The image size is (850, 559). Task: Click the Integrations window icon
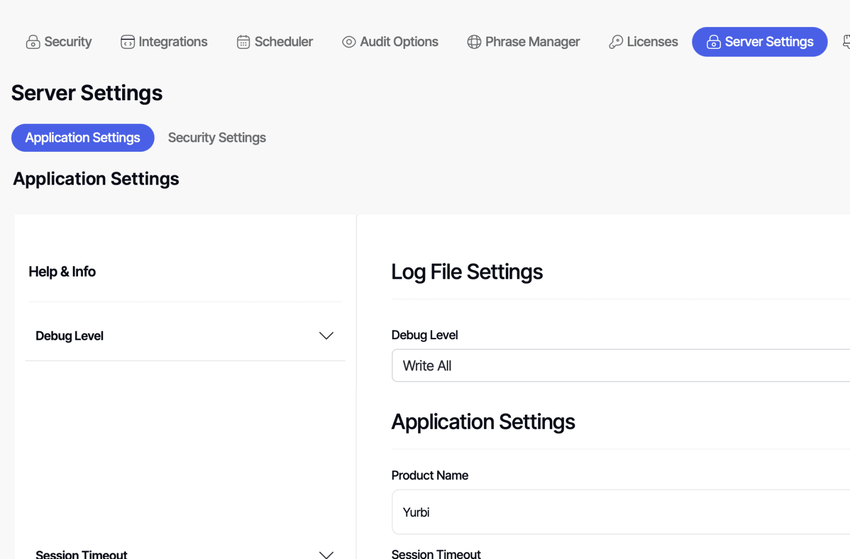coord(127,42)
